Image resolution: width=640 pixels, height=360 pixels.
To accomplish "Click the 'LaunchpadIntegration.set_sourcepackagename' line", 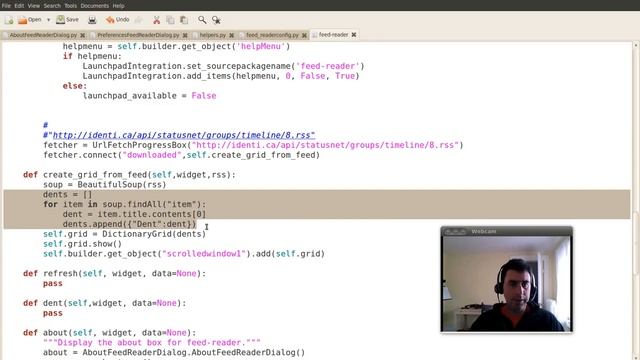I will coord(223,66).
